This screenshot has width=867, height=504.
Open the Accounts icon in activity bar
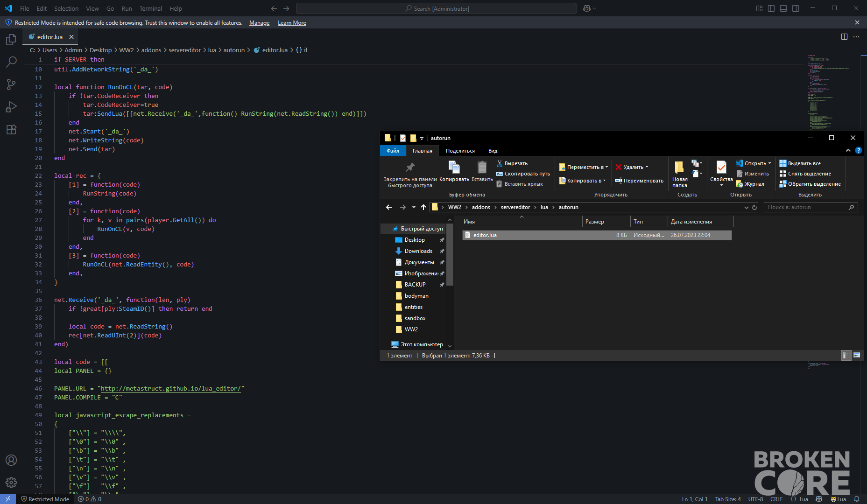[x=11, y=460]
